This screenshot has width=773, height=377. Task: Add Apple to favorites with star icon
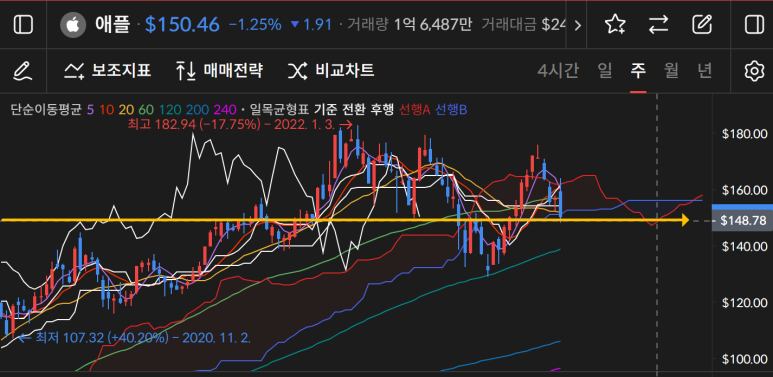[615, 24]
